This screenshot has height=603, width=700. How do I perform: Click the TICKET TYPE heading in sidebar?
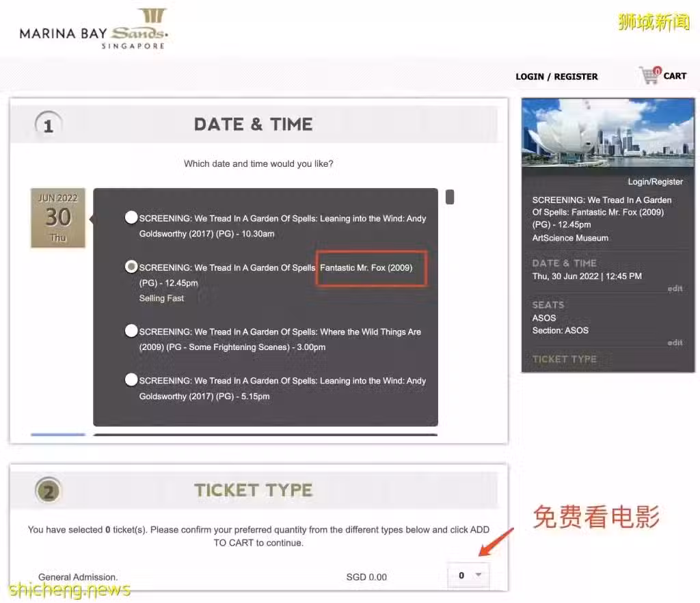564,360
